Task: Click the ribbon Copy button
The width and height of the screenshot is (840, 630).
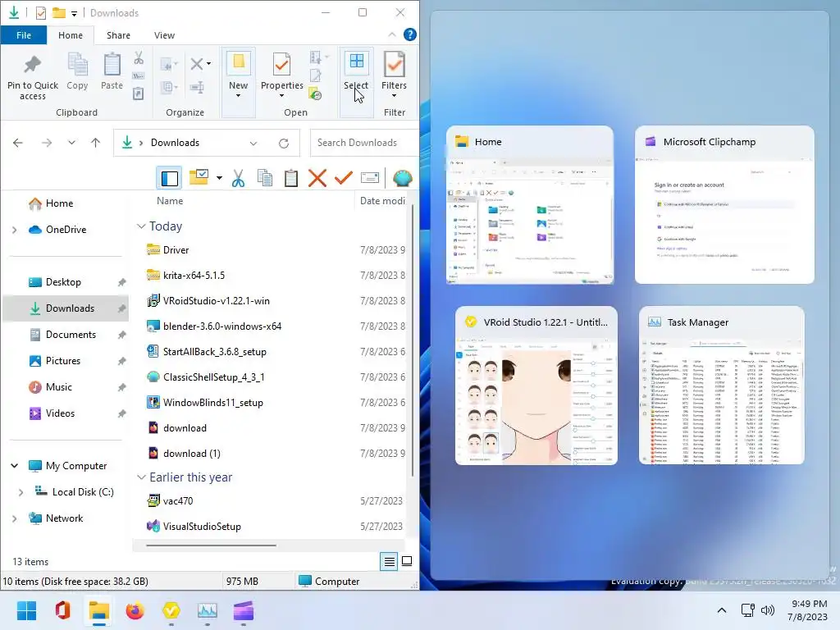Action: [x=77, y=71]
